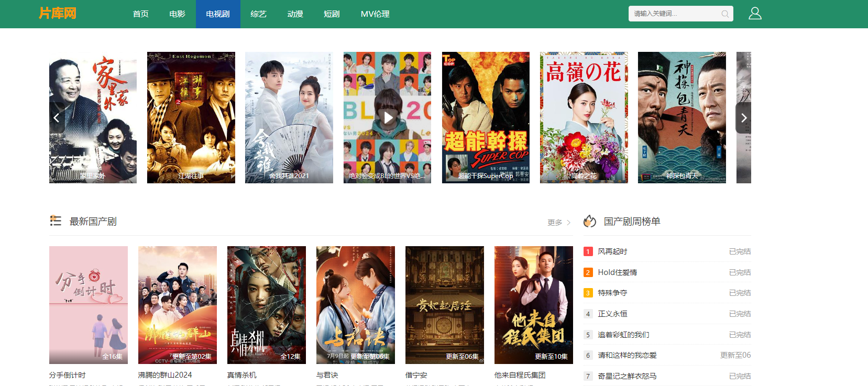Click rank 1 badge for 风再起时
Screen dimensions: 868x386
tap(588, 251)
